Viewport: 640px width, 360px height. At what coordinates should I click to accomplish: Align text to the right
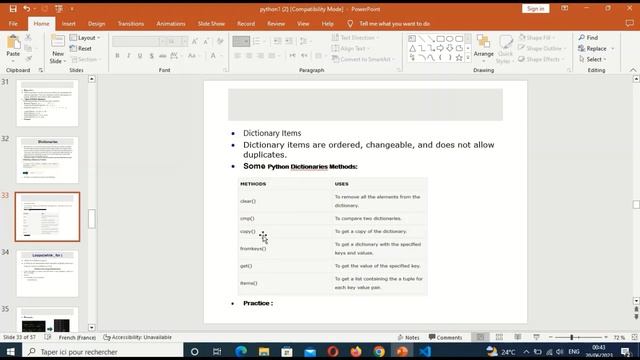tap(260, 56)
